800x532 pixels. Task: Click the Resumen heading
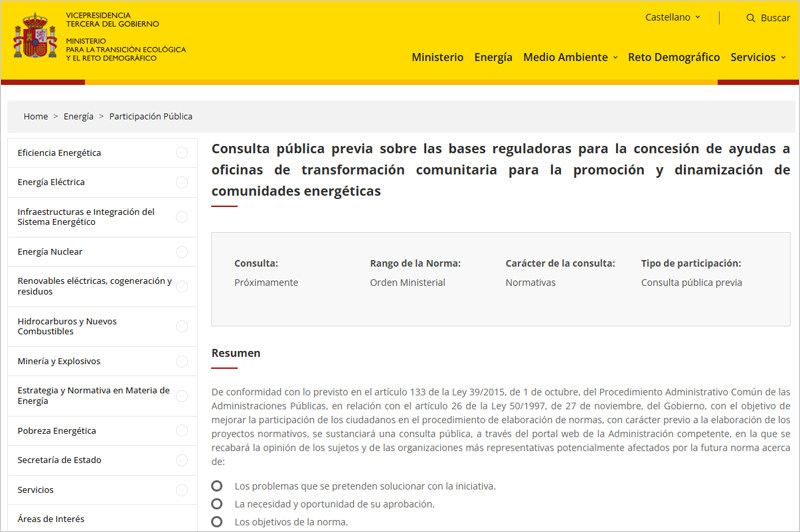(x=236, y=353)
